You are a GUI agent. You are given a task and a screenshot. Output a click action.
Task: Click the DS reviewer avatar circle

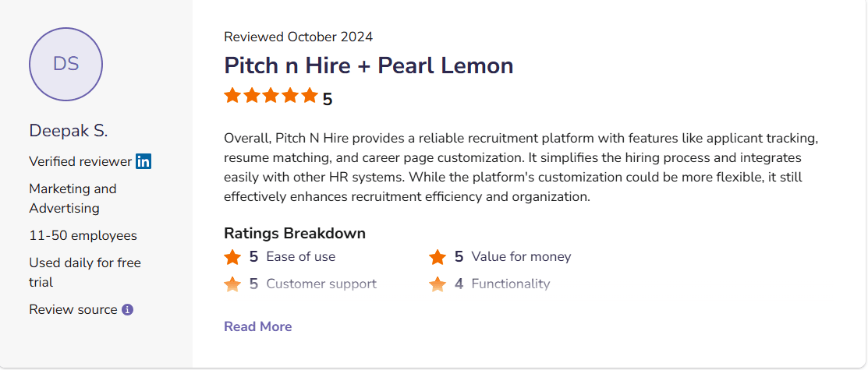tap(66, 64)
